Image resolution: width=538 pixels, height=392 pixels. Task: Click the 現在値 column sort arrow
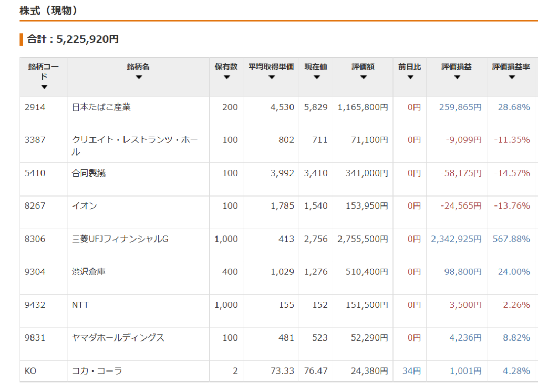click(x=316, y=77)
